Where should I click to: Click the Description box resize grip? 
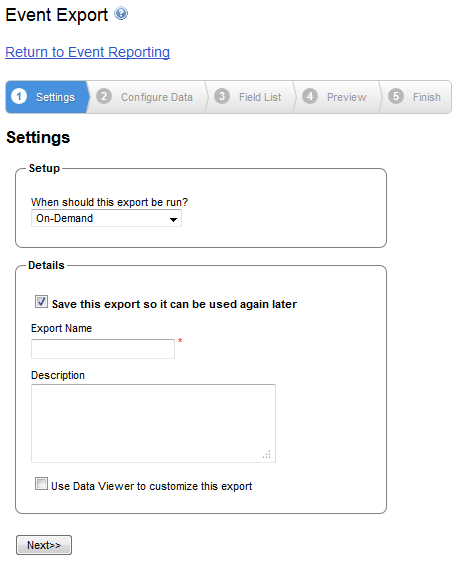pos(267,454)
